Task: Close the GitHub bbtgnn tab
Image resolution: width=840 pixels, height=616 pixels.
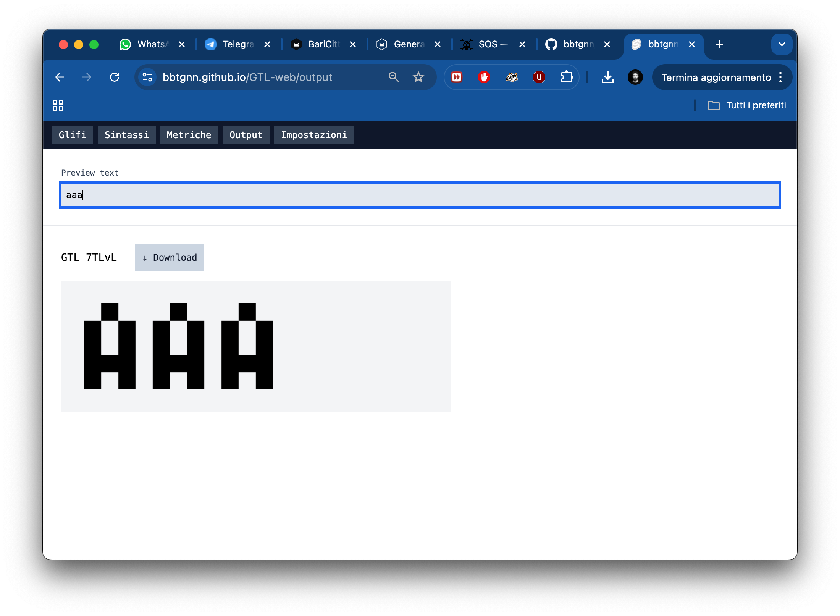Action: (607, 45)
